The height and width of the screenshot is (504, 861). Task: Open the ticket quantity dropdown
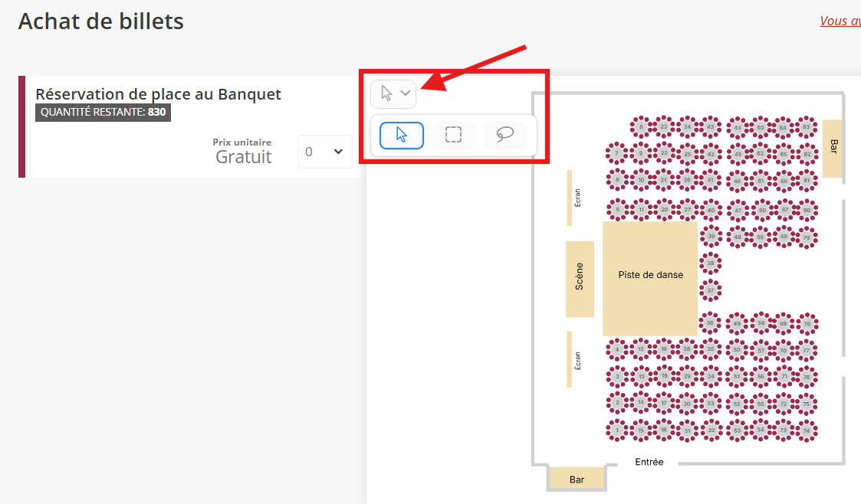324,152
